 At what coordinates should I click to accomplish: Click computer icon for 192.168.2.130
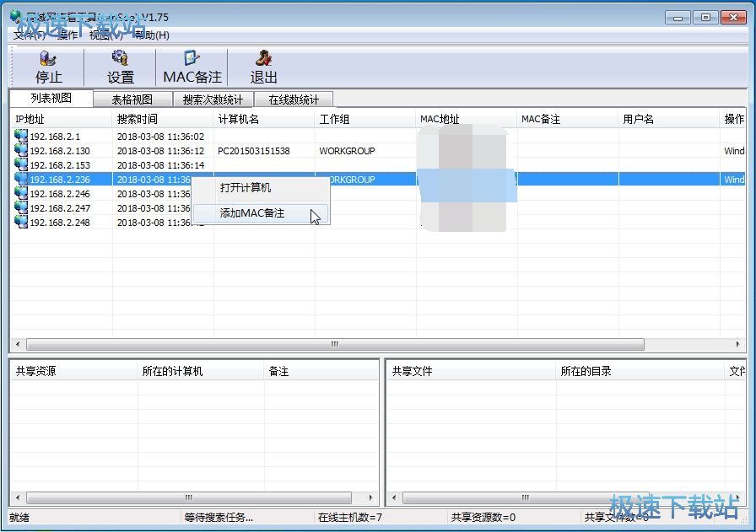point(21,150)
